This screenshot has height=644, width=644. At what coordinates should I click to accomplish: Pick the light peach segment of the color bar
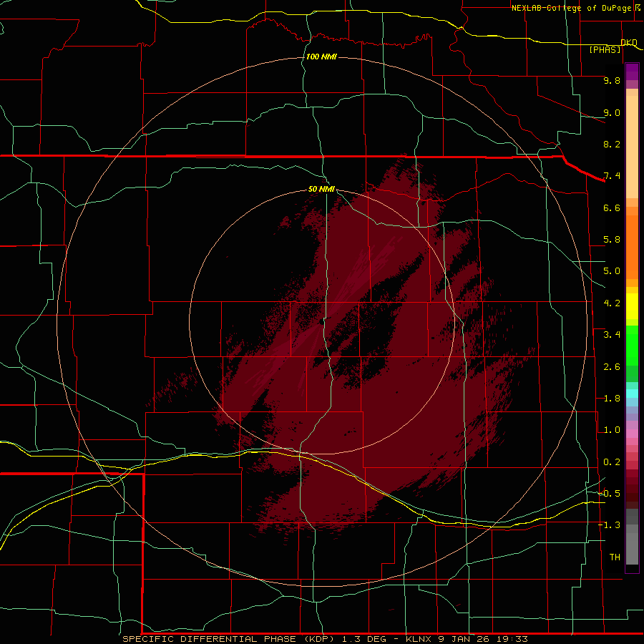click(632, 147)
